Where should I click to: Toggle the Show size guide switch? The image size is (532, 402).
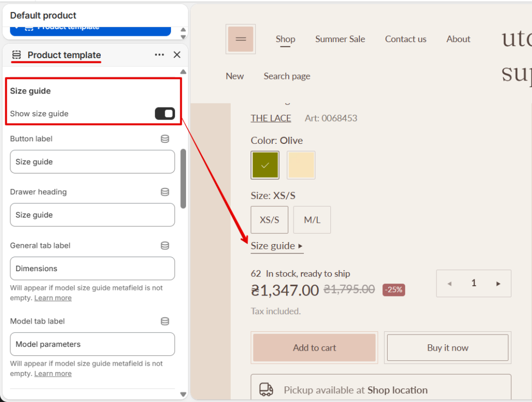click(x=165, y=114)
